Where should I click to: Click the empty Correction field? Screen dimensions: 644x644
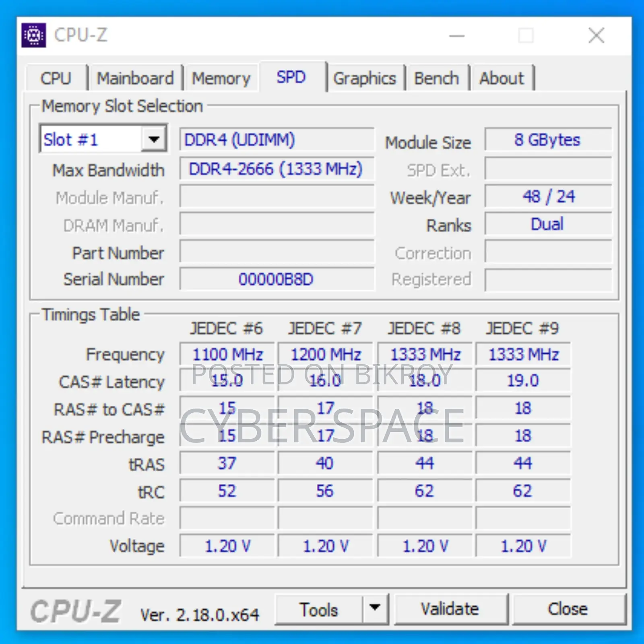coord(548,252)
